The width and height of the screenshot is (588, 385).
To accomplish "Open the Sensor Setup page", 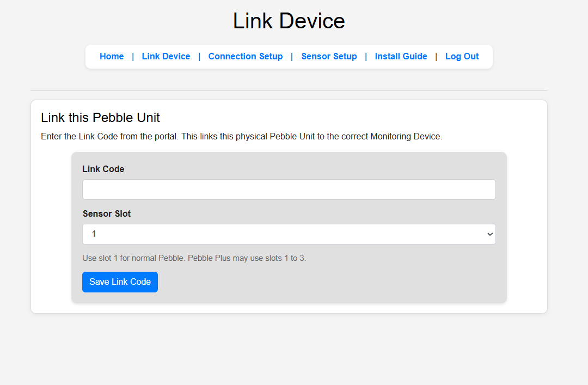I will tap(329, 56).
